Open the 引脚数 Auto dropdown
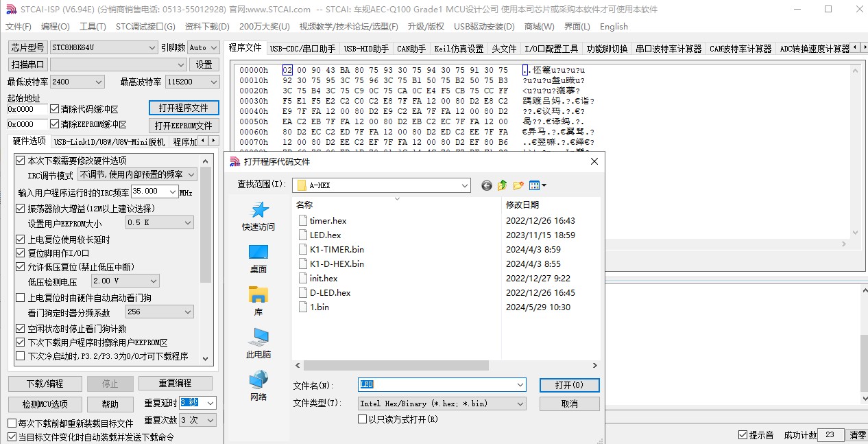 coord(203,47)
